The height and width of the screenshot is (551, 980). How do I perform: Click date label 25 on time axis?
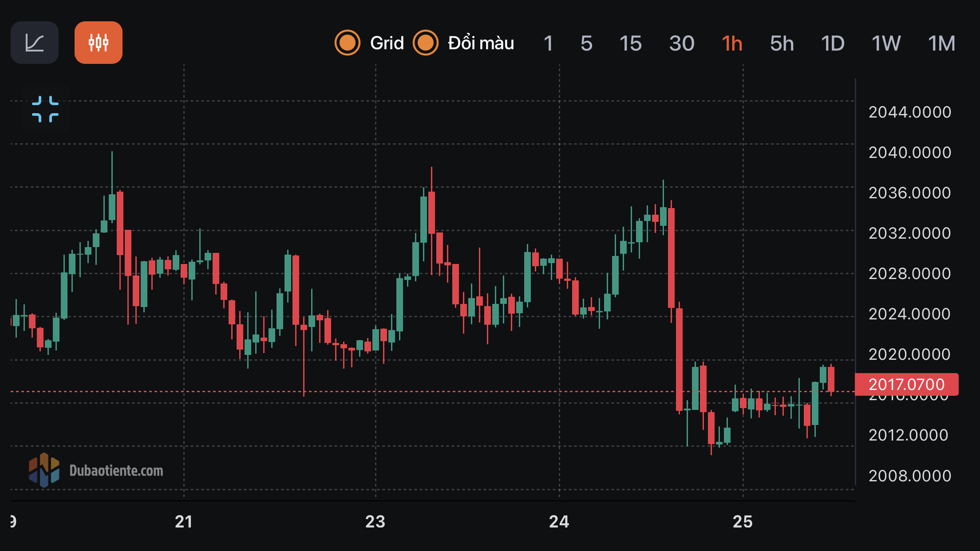click(743, 522)
